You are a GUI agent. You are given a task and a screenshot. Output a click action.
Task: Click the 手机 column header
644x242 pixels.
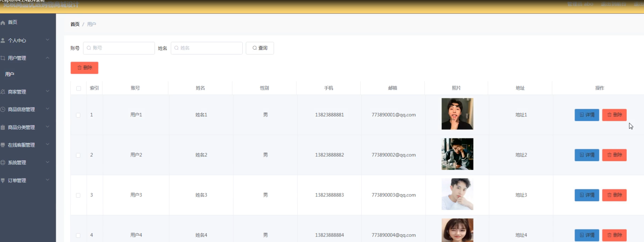pos(329,88)
